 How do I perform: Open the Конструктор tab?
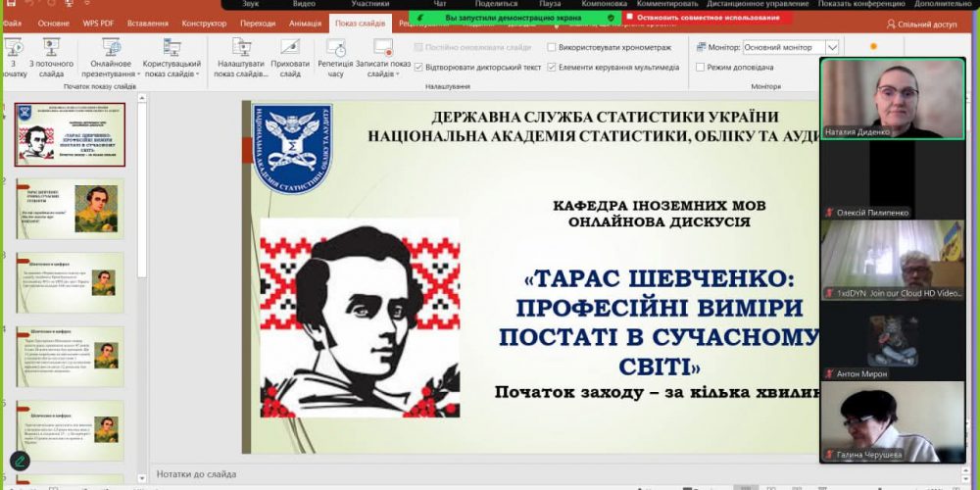(x=205, y=24)
